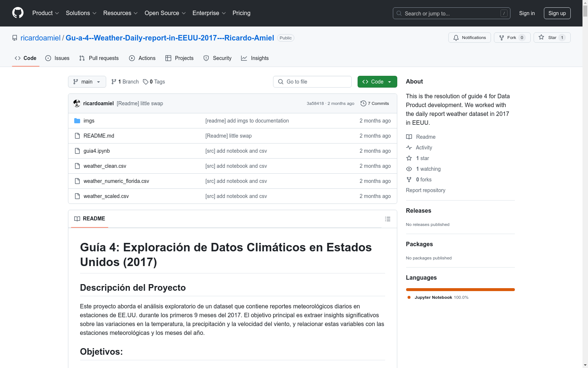Open the Releases heading link
Image resolution: width=588 pixels, height=368 pixels.
(x=419, y=210)
